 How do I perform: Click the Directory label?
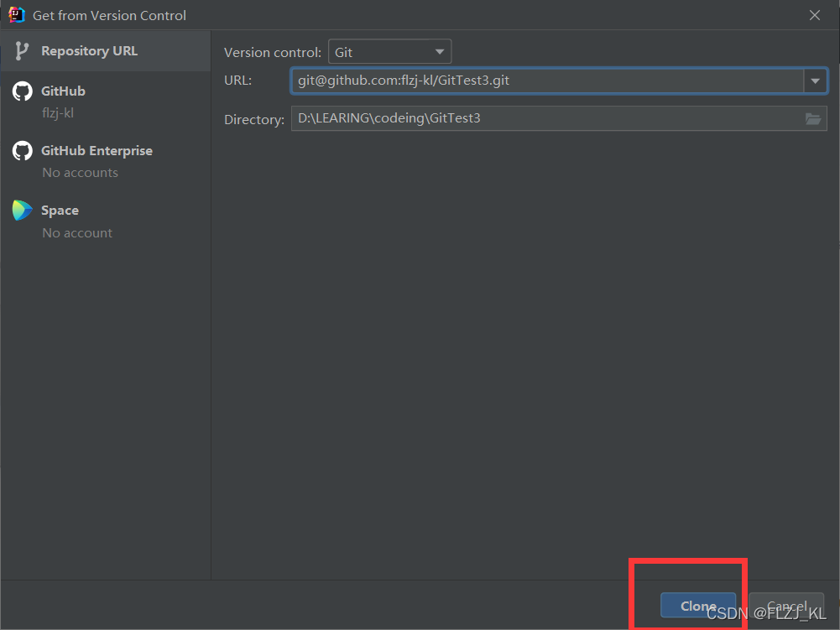click(254, 119)
